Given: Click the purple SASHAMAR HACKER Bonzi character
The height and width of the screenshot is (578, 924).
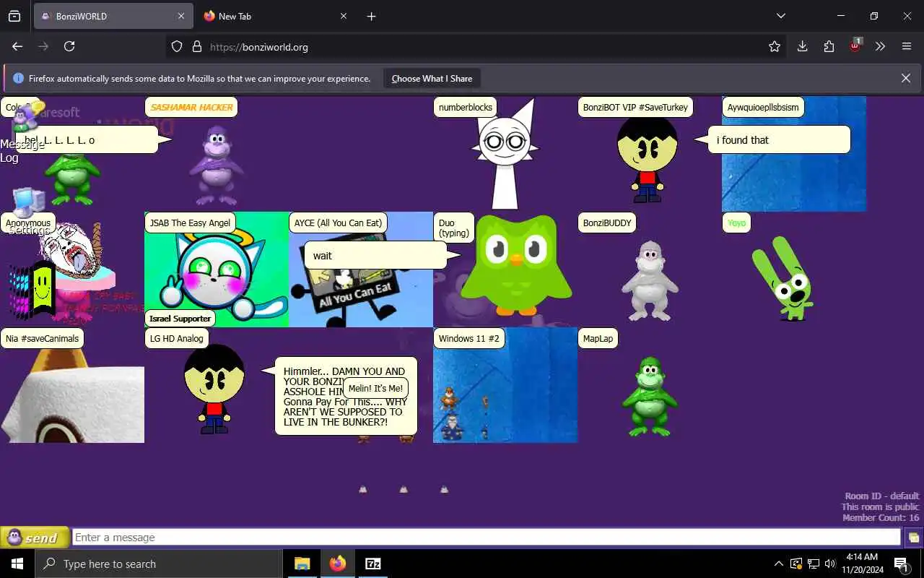Looking at the screenshot, I should (217, 165).
